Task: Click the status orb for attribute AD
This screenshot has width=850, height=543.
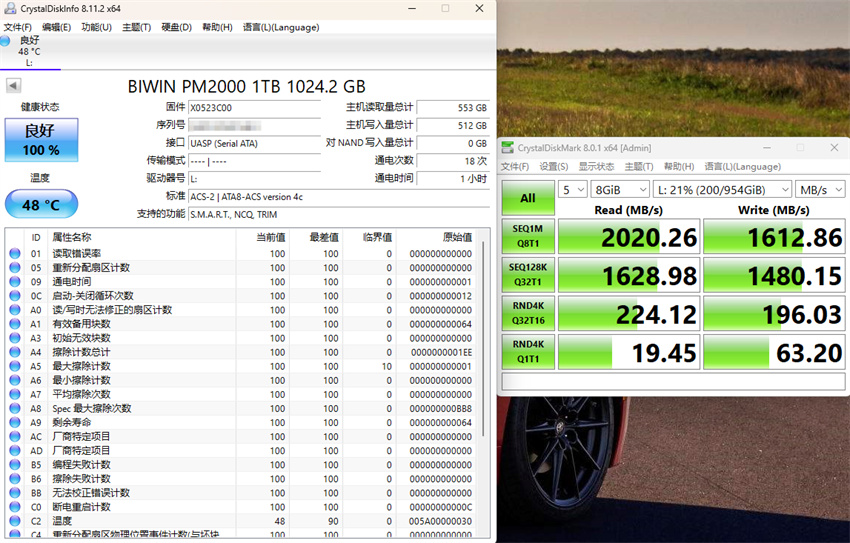Action: 15,450
